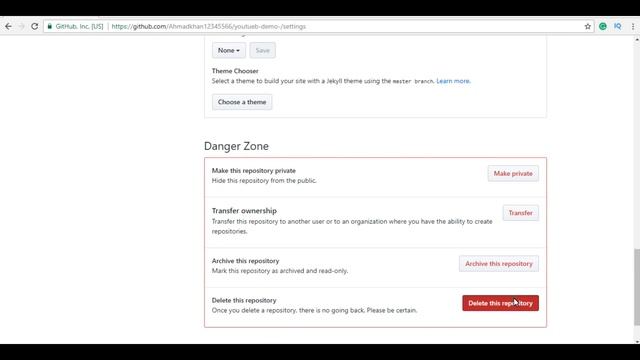Image resolution: width=640 pixels, height=360 pixels.
Task: Click the "Delete this repository" bold label
Action: tap(244, 300)
